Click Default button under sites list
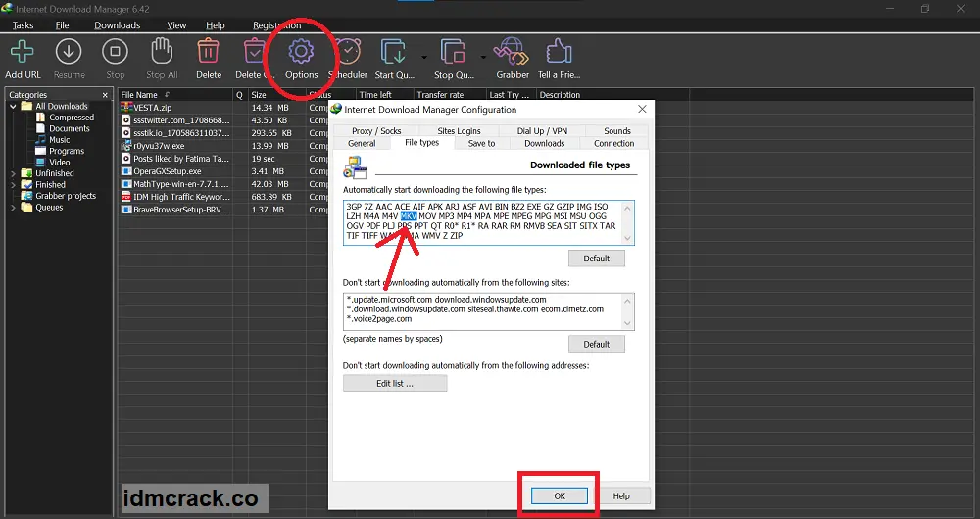 pos(596,344)
